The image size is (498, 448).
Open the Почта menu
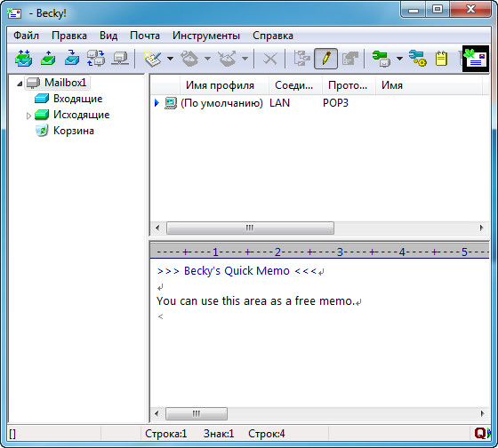tap(145, 36)
